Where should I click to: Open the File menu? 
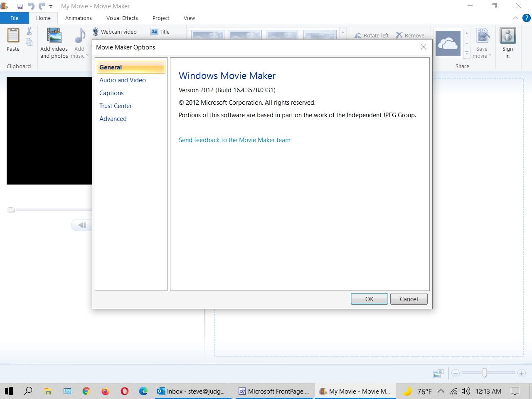pos(14,18)
